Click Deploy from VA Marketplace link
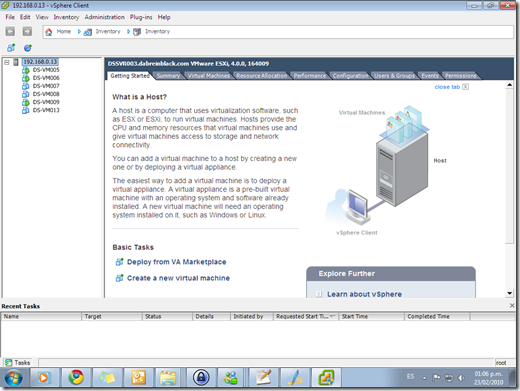 click(177, 262)
